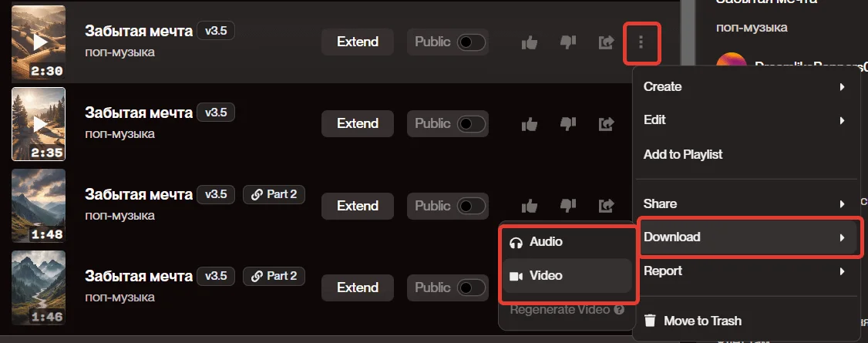Extend the 1:46 song

pos(358,288)
